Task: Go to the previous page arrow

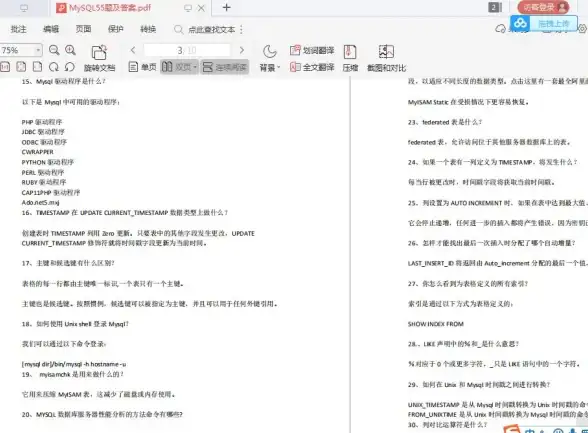Action: 133,50
